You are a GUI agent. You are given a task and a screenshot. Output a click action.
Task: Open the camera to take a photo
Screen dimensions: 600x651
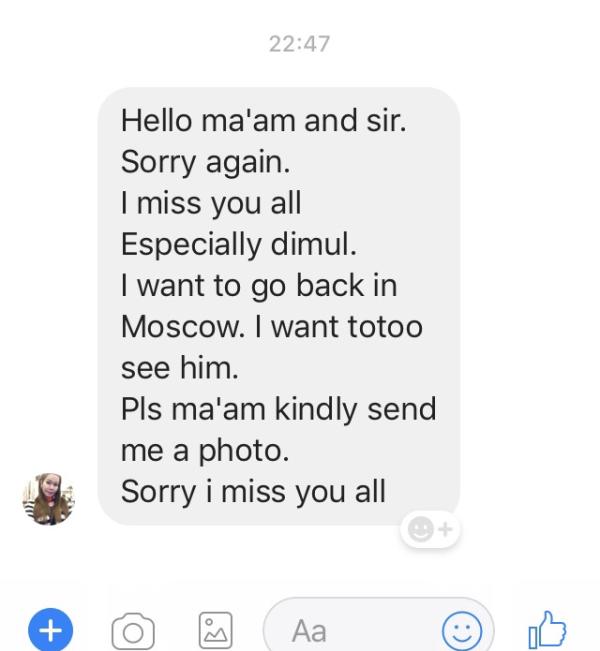(133, 631)
